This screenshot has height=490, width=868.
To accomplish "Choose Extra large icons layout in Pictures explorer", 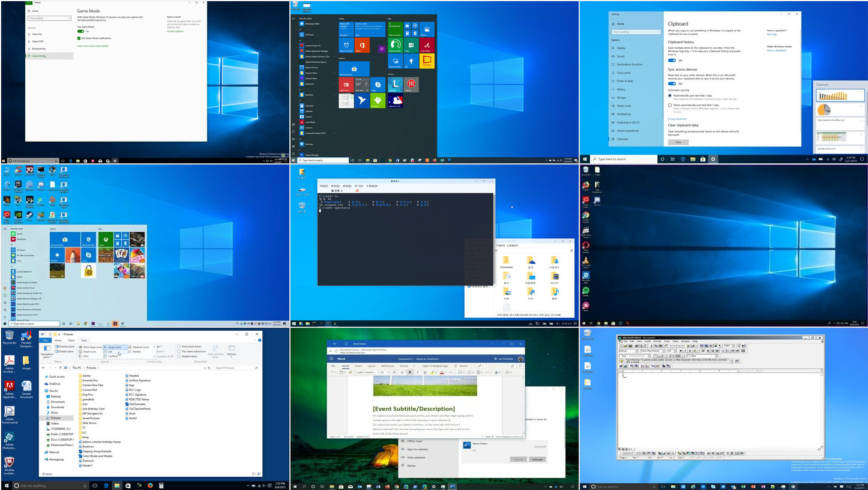I will (90, 347).
